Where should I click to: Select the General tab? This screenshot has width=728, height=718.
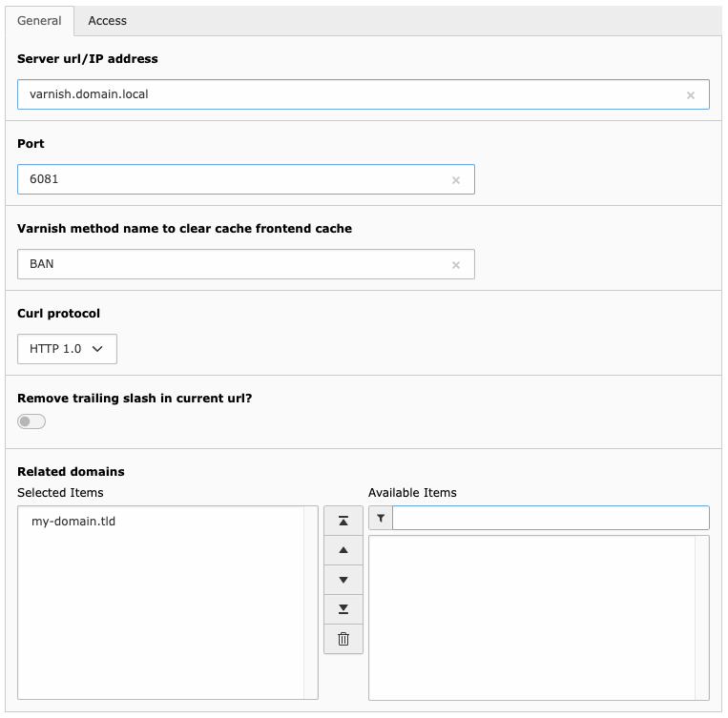(39, 21)
